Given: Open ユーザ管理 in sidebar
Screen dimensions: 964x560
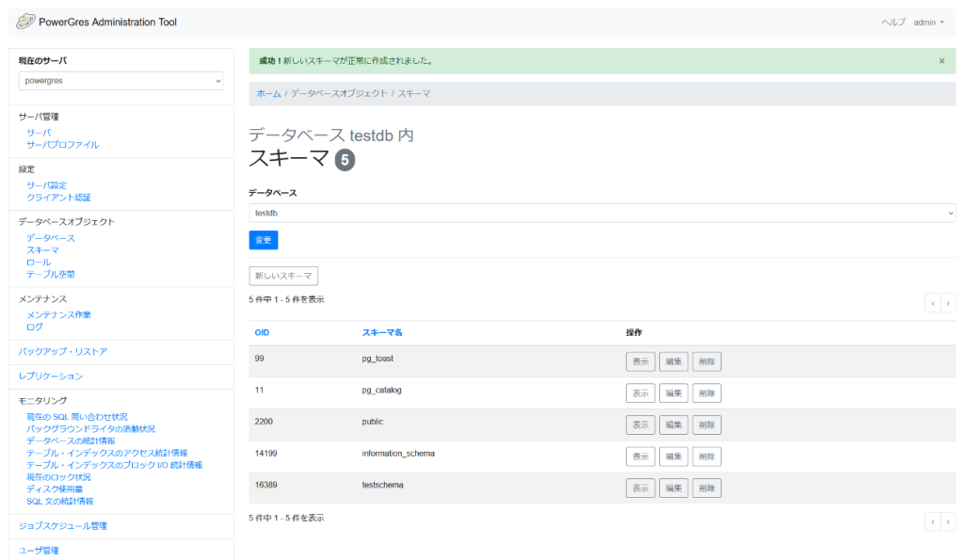Looking at the screenshot, I should pyautogui.click(x=39, y=551).
